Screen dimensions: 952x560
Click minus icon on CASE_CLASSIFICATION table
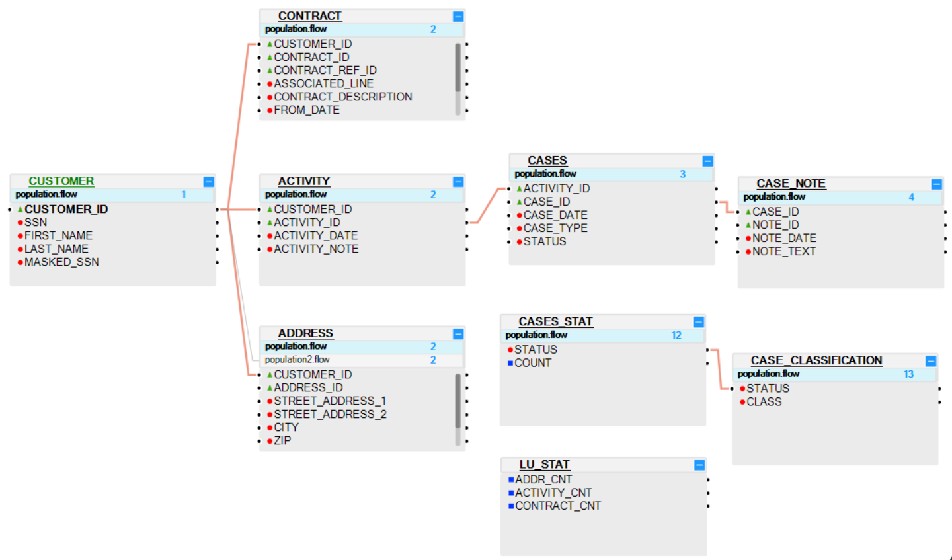pos(930,361)
